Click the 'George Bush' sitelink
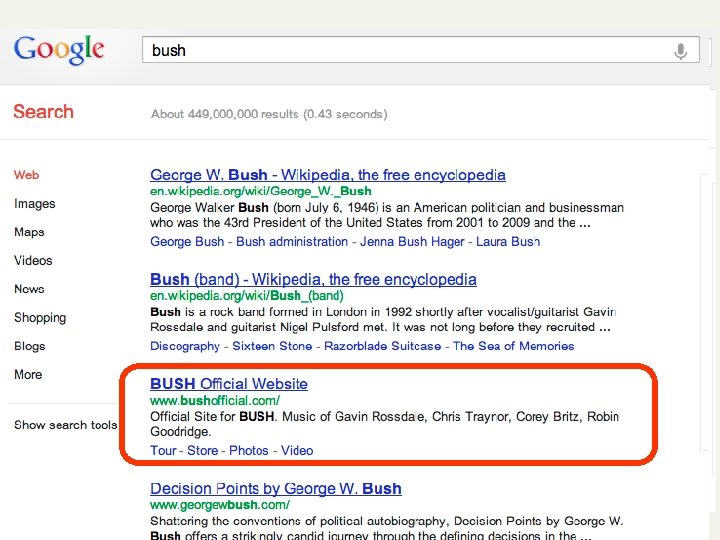The height and width of the screenshot is (540, 720). [x=187, y=242]
